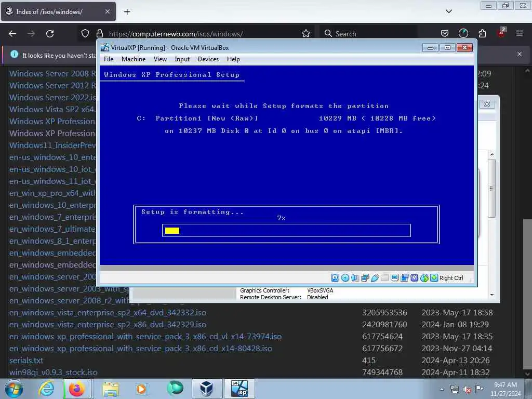Open a new tab with the plus button
The width and height of the screenshot is (532, 399).
click(x=127, y=12)
